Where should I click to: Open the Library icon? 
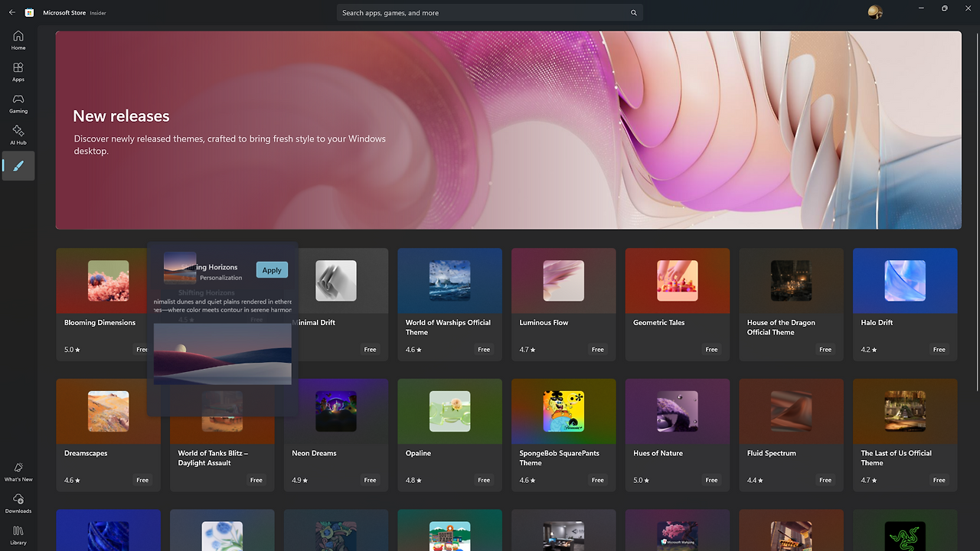(18, 533)
